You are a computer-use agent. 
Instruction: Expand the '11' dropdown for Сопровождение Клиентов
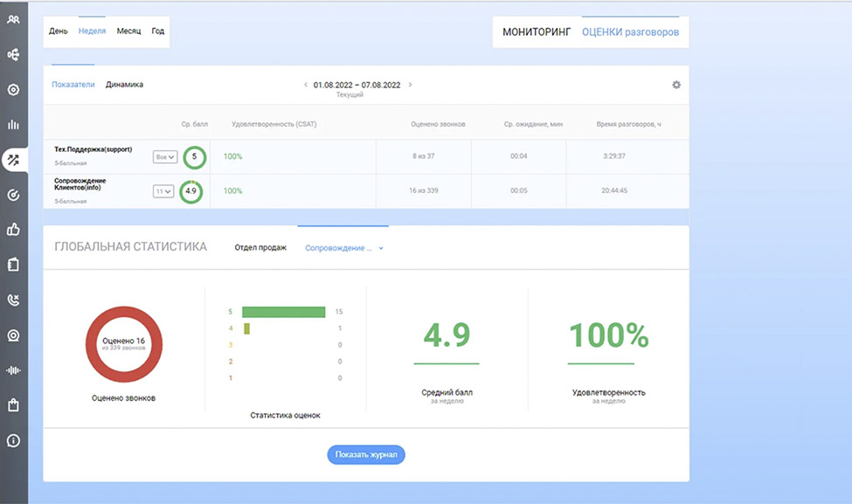pos(163,191)
